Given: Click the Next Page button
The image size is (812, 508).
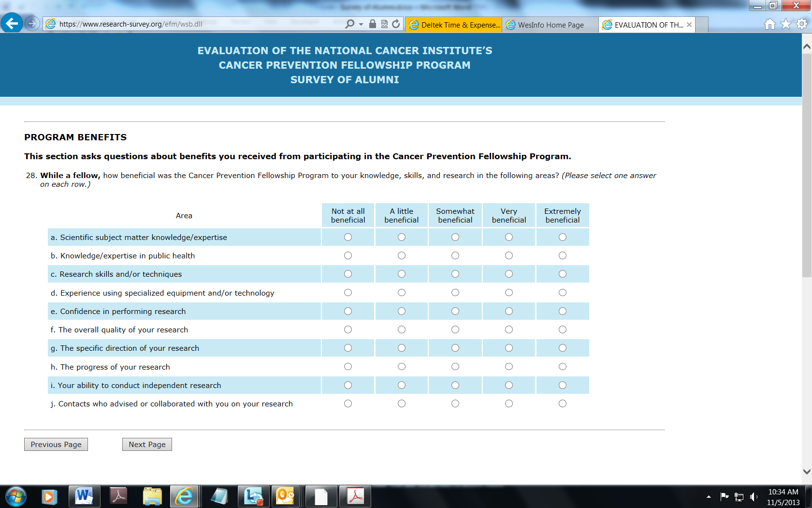Looking at the screenshot, I should click(147, 444).
